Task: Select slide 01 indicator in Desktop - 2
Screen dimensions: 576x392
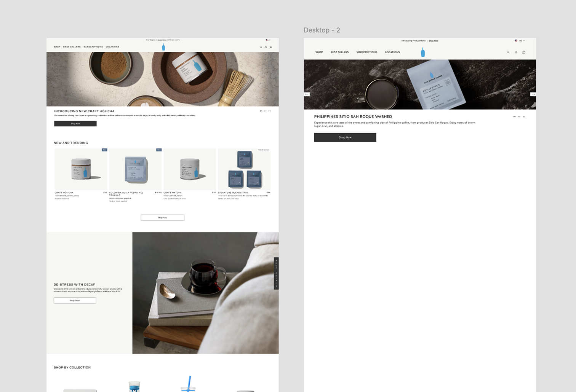Action: coord(514,117)
